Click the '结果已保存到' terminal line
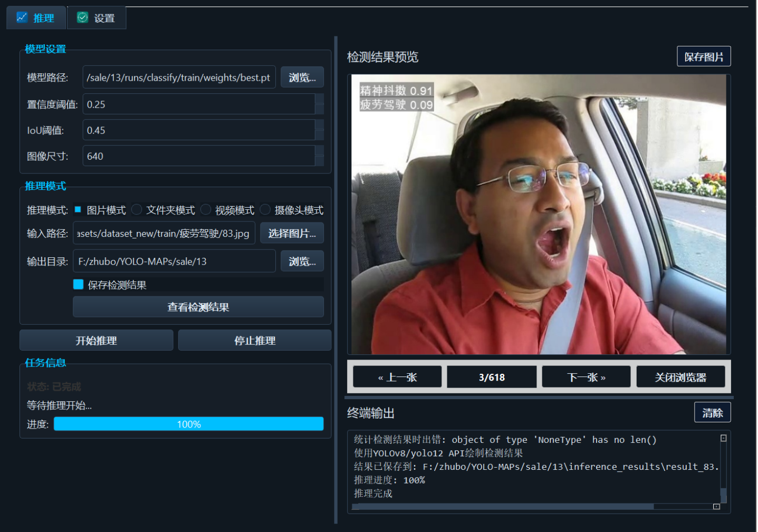The width and height of the screenshot is (758, 532). [536, 467]
